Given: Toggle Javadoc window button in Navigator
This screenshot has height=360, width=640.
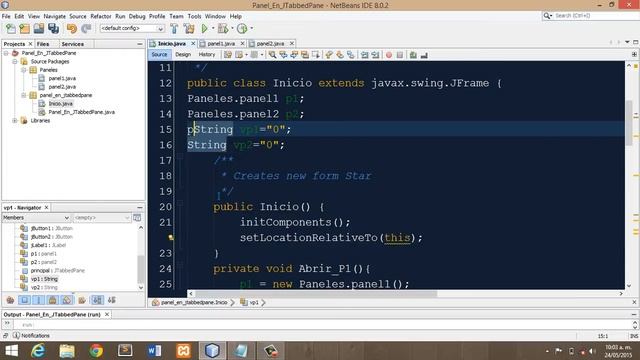Looking at the screenshot, I should (x=137, y=218).
